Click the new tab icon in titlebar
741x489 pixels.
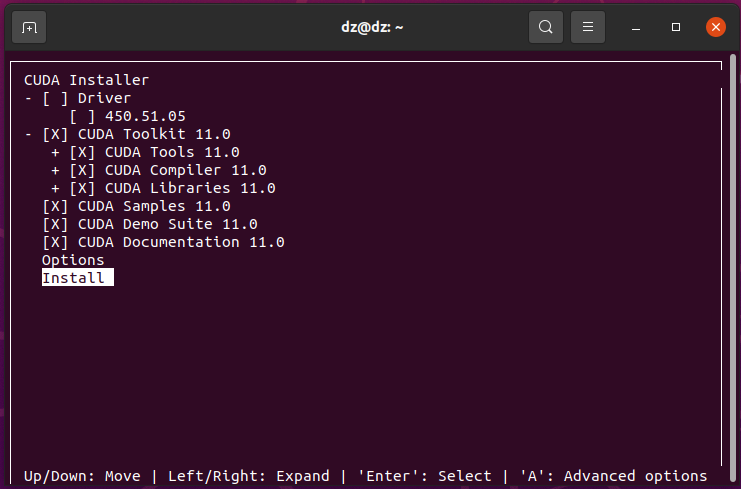pos(29,27)
